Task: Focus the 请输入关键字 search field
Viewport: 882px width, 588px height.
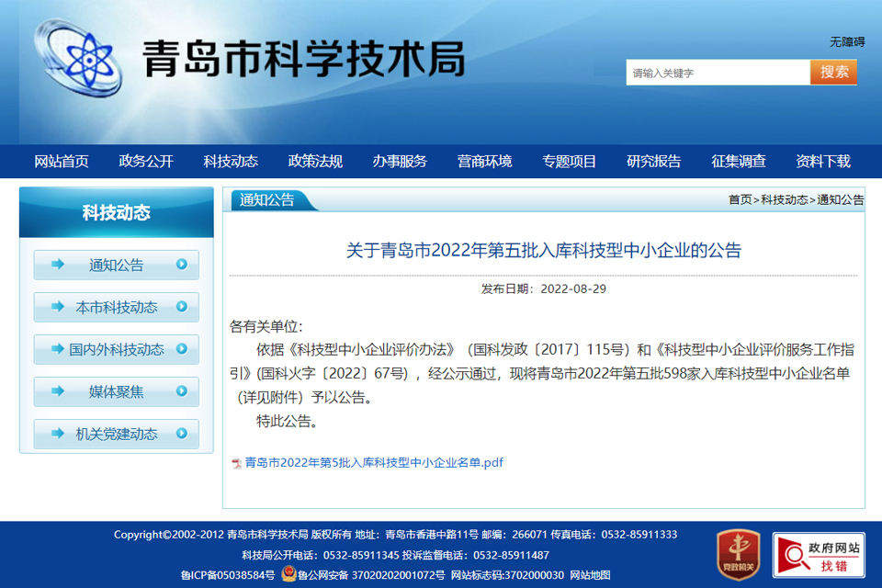Action: 718,73
